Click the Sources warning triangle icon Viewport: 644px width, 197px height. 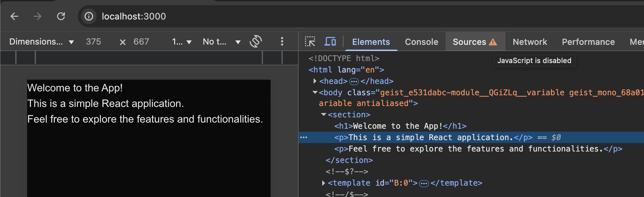(x=493, y=42)
